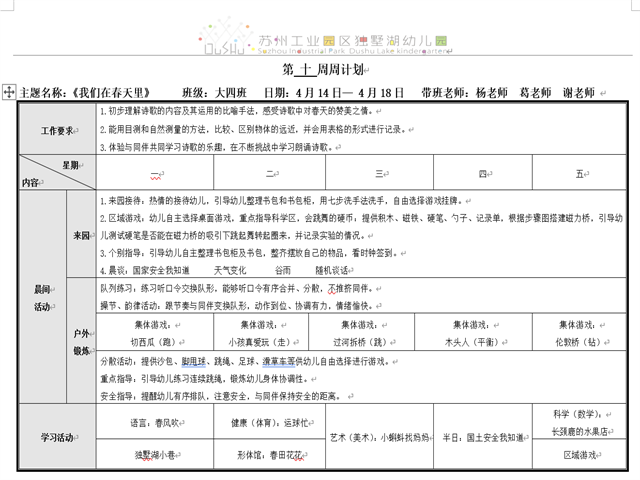Click teacher name 谢老师
This screenshot has height=480, width=640.
pyautogui.click(x=579, y=93)
